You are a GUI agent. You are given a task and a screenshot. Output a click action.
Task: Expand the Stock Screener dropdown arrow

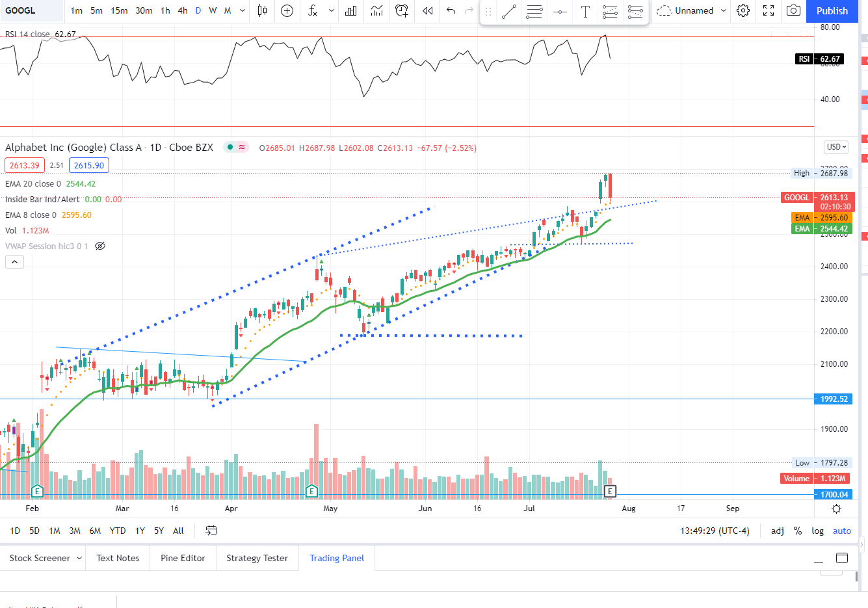point(79,558)
